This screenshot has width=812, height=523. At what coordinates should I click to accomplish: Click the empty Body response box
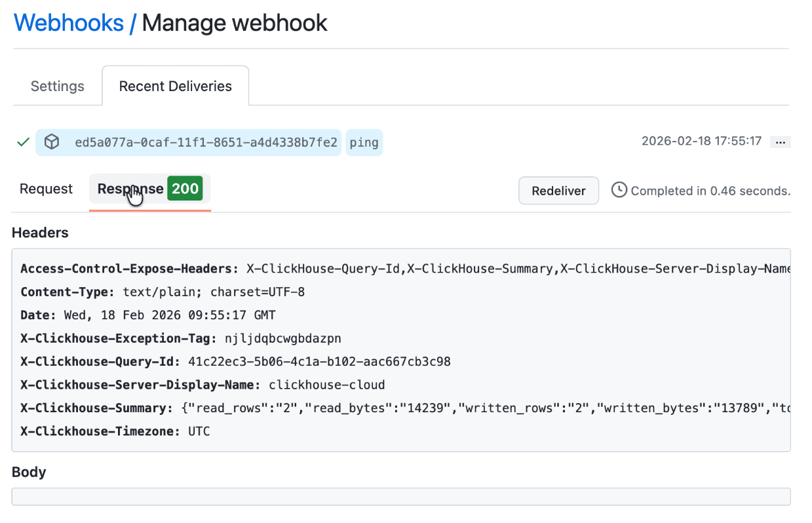coord(400,496)
